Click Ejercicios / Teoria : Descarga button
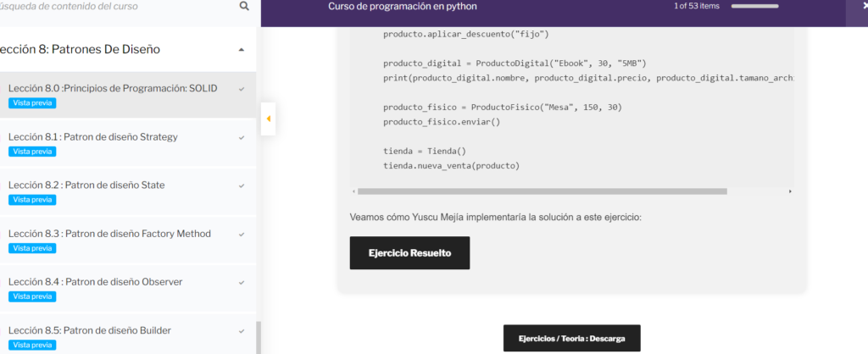Screen dimensions: 868x354 (x=572, y=338)
